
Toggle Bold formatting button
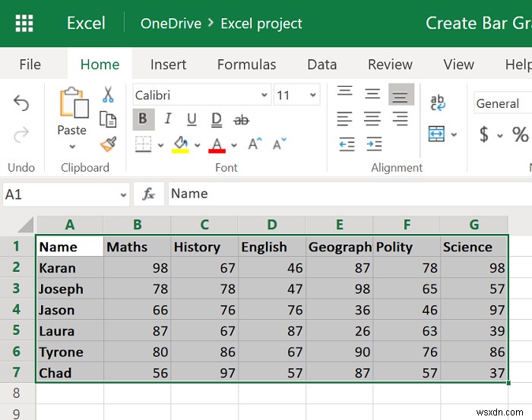(x=143, y=119)
